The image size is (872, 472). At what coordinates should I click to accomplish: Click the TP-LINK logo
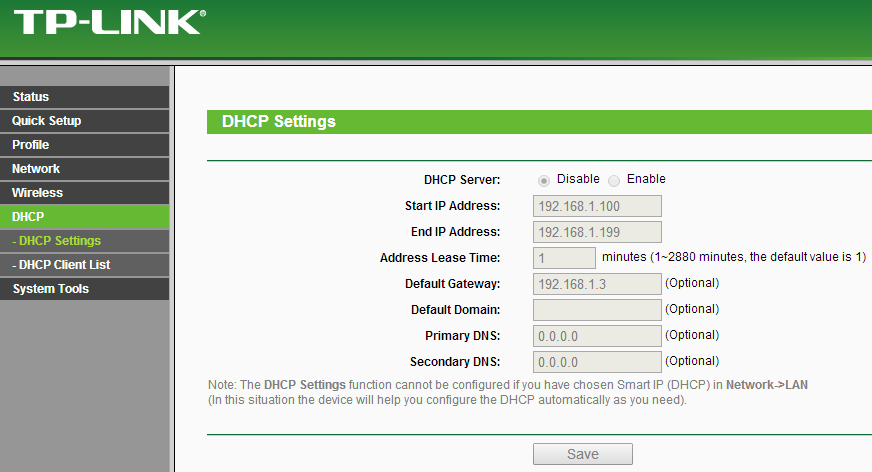point(110,22)
